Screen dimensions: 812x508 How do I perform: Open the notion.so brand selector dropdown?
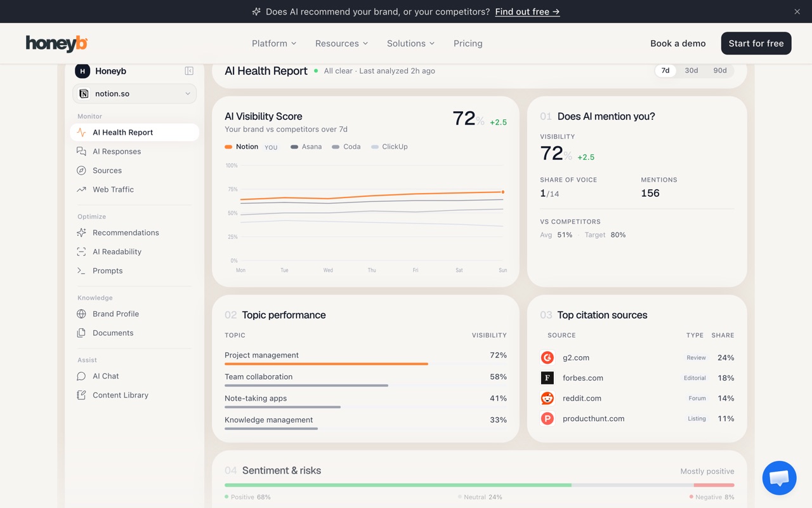(x=134, y=94)
